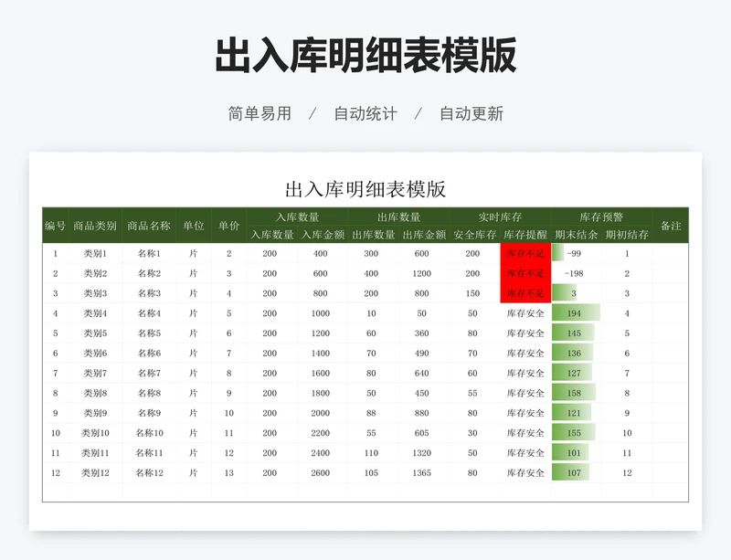Click the 库存安全 cell in row 类别12

[x=525, y=473]
